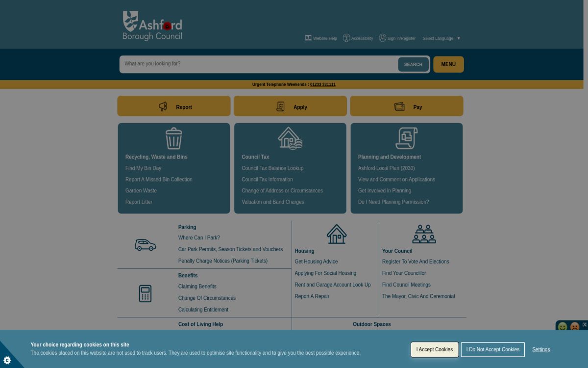Open the Find My Bin Day link

pos(143,168)
